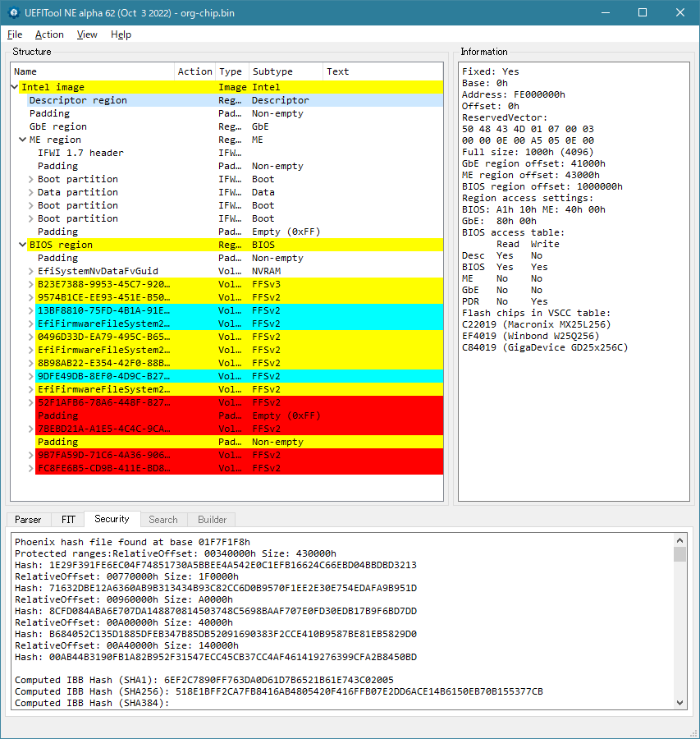Viewport: 700px width, 739px height.
Task: Expand the 9574B1CE-EE93-451E volume
Action: pyautogui.click(x=30, y=297)
